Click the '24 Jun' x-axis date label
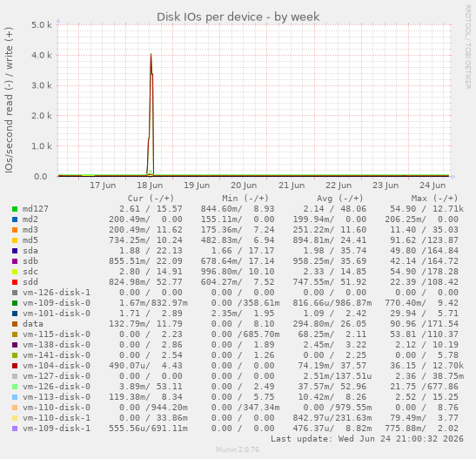The image size is (476, 459). tap(432, 186)
